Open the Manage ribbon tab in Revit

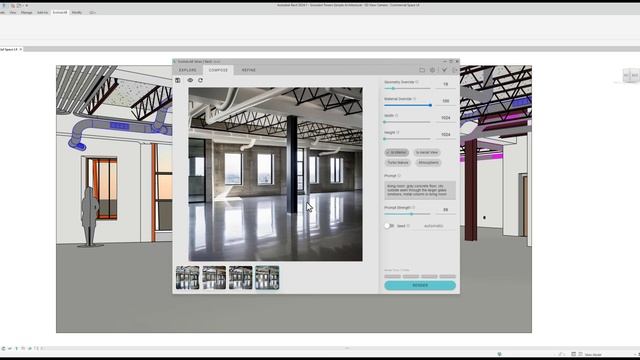click(27, 13)
